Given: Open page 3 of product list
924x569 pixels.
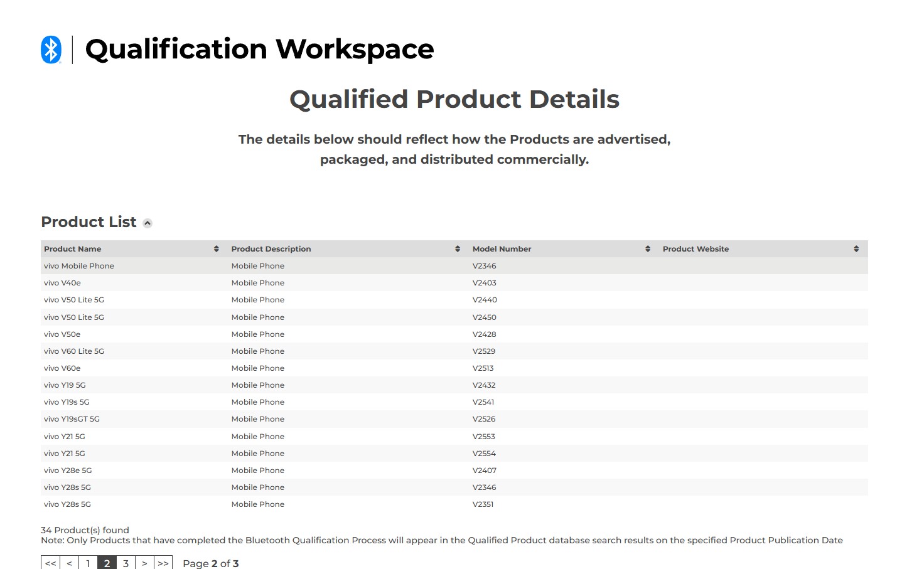Looking at the screenshot, I should pos(126,563).
